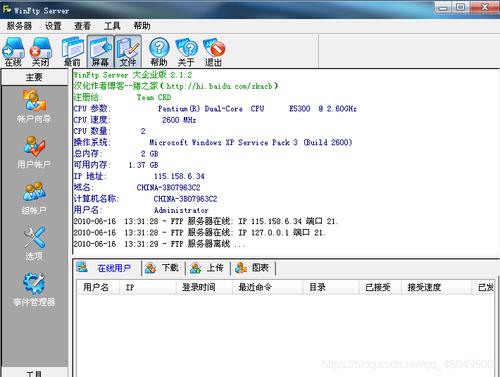Image resolution: width=500 pixels, height=377 pixels.
Task: Click the 在线 (go online) toolbar icon
Action: tap(13, 51)
